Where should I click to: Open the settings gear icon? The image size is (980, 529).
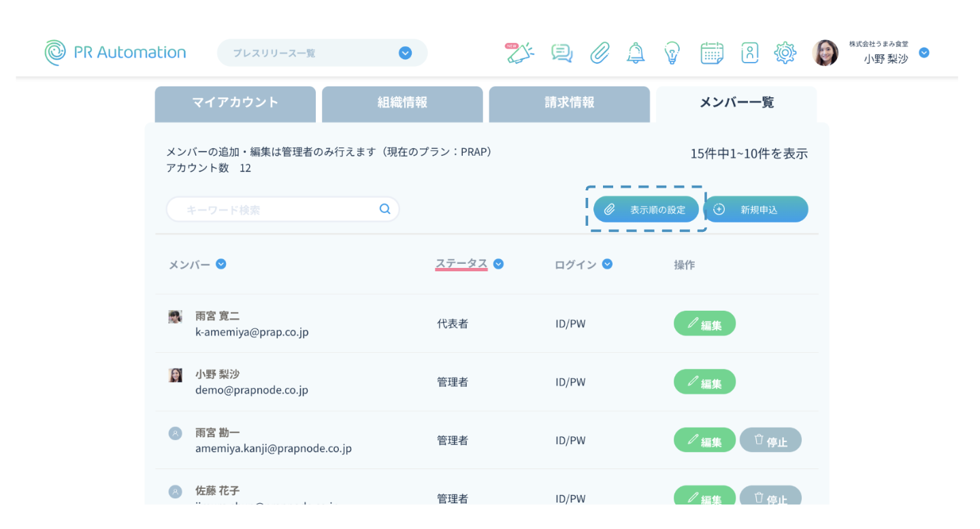click(785, 53)
